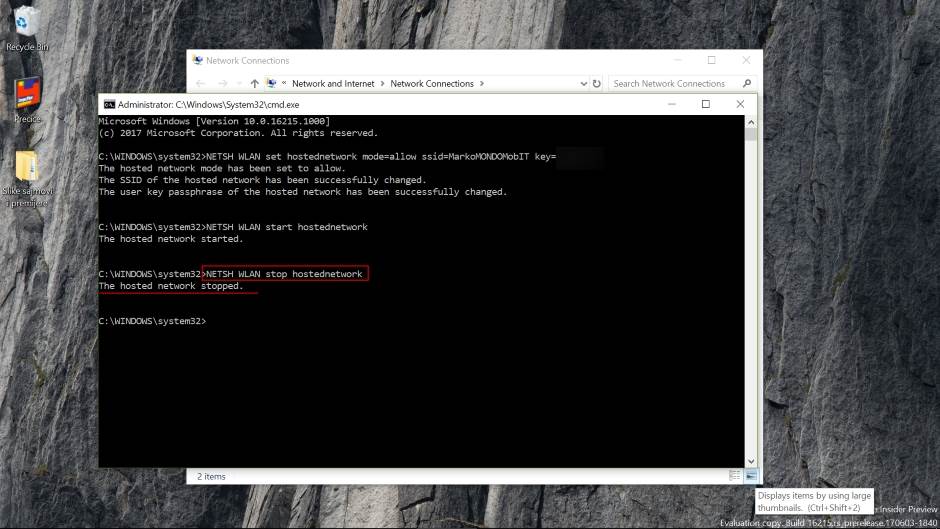Click the Up arrow in Explorer navigation
The image size is (940, 529).
(254, 84)
